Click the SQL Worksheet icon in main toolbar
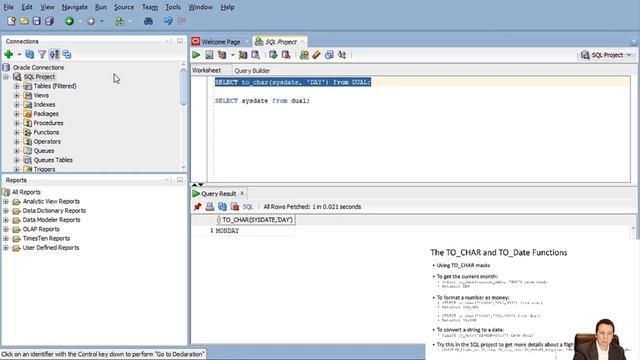640x360 pixels. pyautogui.click(x=120, y=21)
